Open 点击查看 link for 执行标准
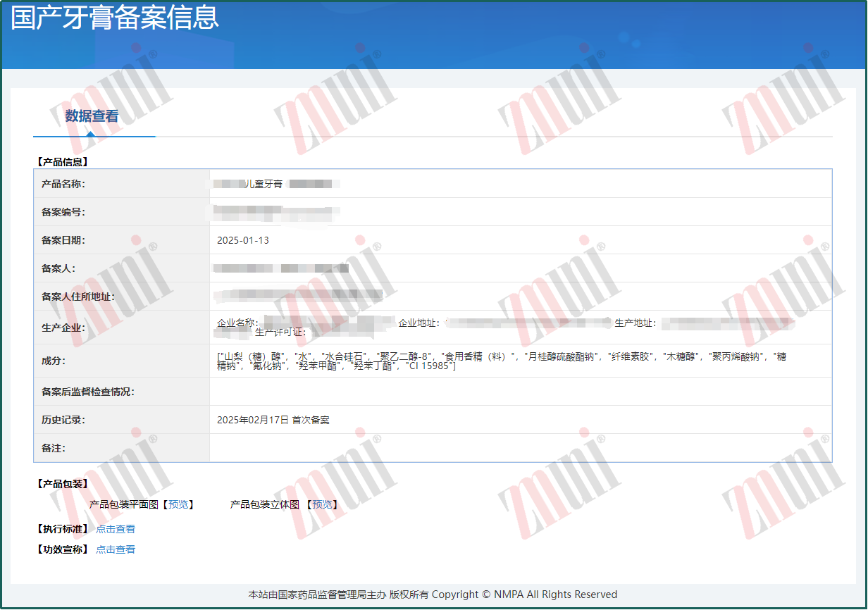This screenshot has height=610, width=868. [x=116, y=529]
